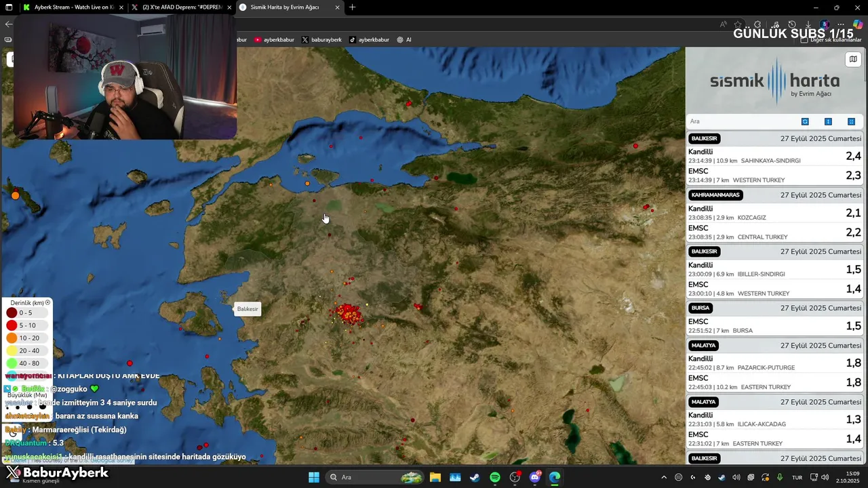This screenshot has height=488, width=868.
Task: Open the volume speaker icon at tray end
Action: point(825,477)
